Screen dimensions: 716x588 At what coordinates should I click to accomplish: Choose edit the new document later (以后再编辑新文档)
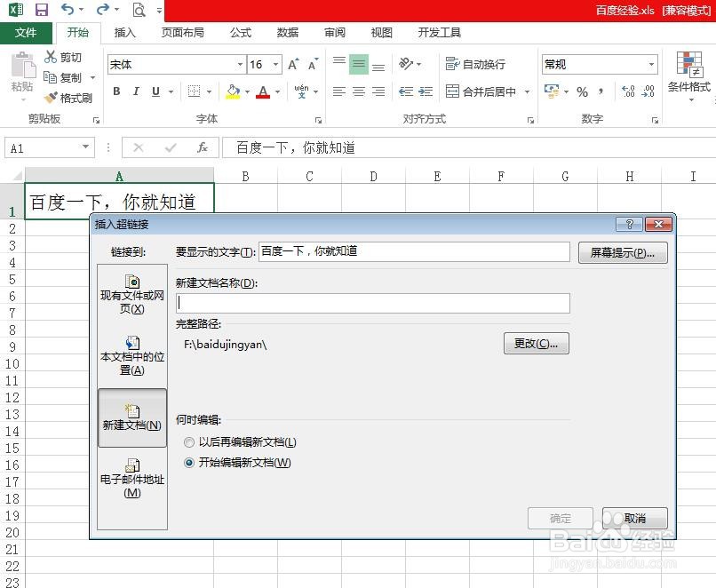240,442
